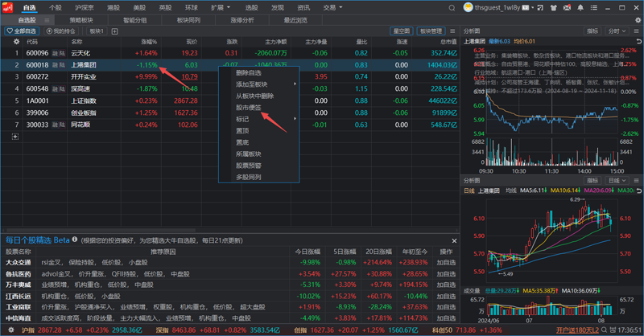This screenshot has width=644, height=336.
Task: Click the return arrow on the daily K-line chart
Action: pos(638,191)
